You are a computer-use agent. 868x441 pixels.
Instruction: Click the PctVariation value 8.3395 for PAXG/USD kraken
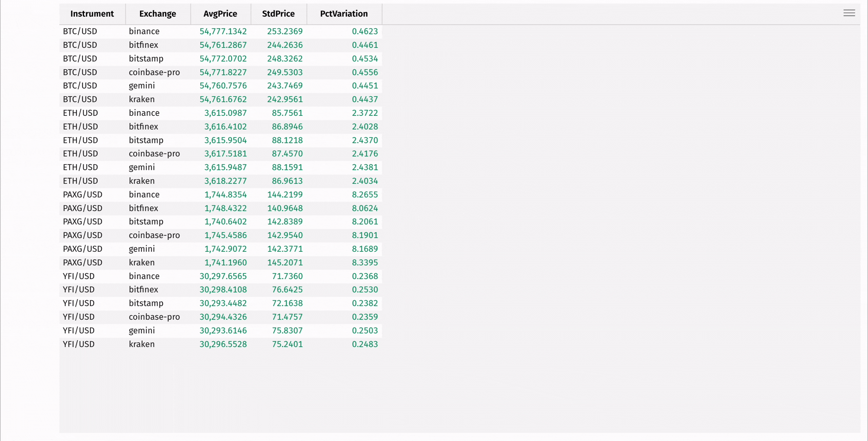pyautogui.click(x=365, y=262)
